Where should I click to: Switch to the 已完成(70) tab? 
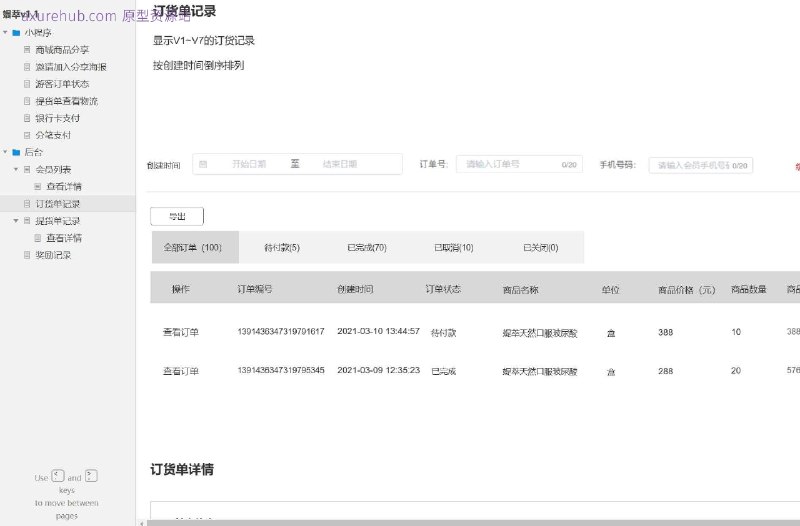click(x=367, y=247)
